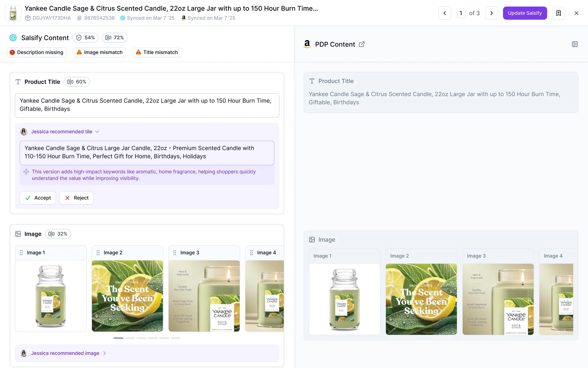Open the PDP Content external link icon
This screenshot has height=368, width=588.
coord(362,44)
